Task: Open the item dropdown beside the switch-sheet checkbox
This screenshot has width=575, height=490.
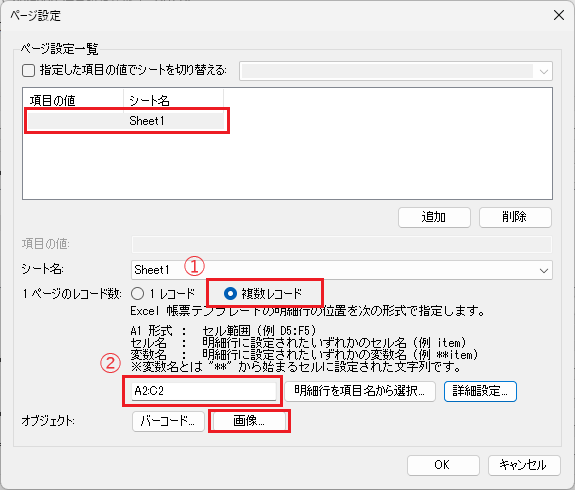Action: 396,71
